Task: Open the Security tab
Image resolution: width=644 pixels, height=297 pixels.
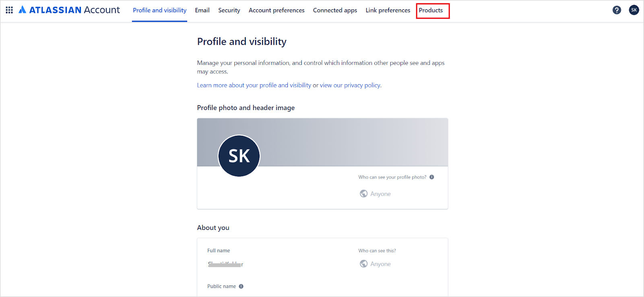Action: (x=229, y=10)
